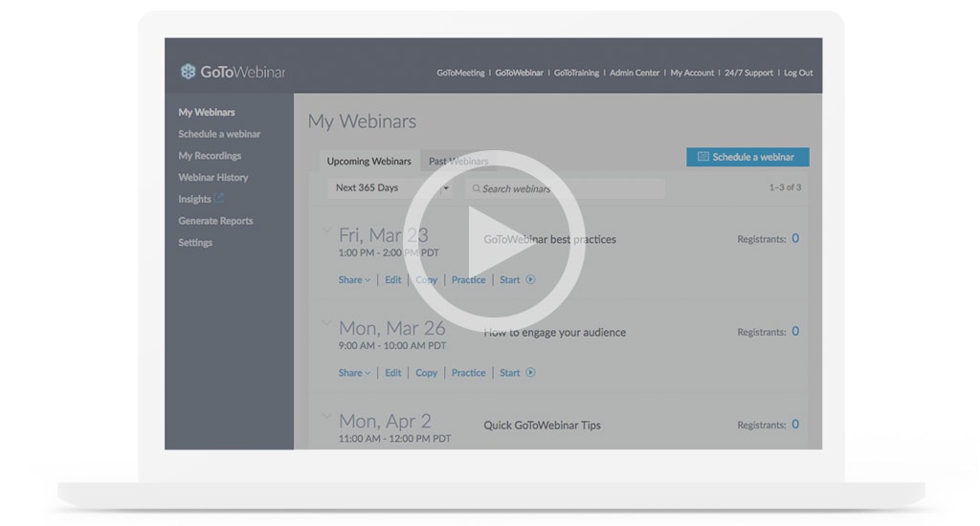The image size is (980, 526).
Task: Click the 'Mon, Apr 2' date heading
Action: (385, 421)
